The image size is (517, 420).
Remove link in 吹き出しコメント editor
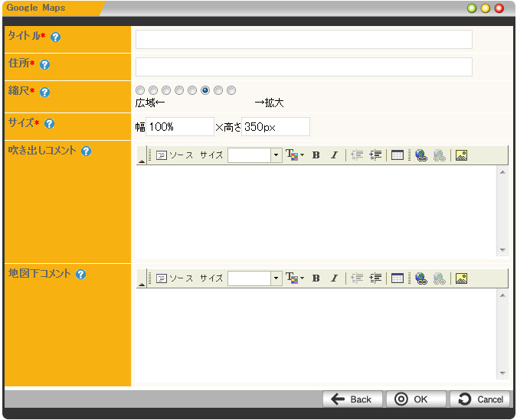tap(440, 155)
